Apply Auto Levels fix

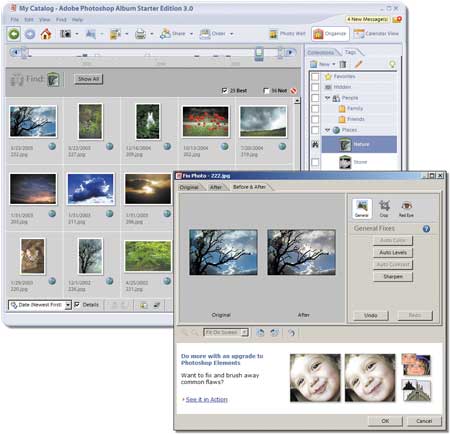pos(393,253)
